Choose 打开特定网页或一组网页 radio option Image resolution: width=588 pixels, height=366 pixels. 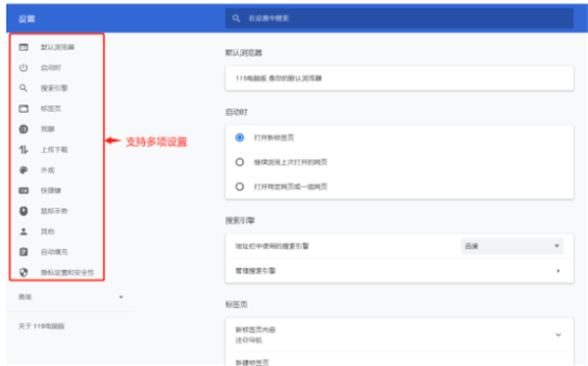click(240, 186)
